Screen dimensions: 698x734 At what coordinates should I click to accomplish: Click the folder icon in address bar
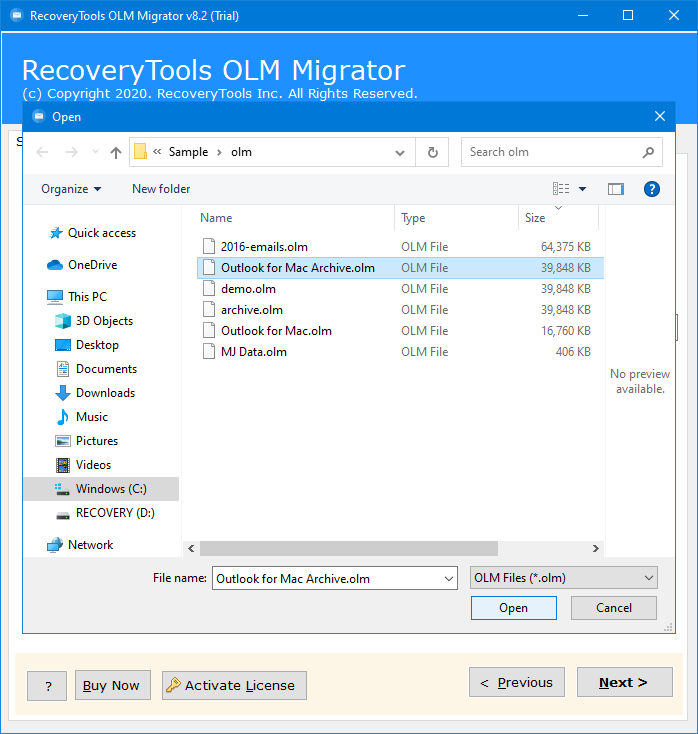click(x=140, y=152)
